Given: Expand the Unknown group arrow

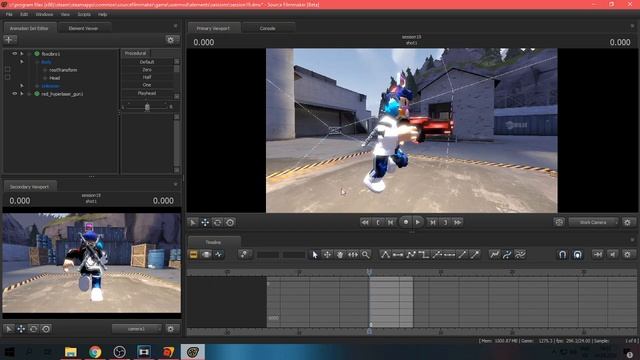Looking at the screenshot, I should point(22,86).
